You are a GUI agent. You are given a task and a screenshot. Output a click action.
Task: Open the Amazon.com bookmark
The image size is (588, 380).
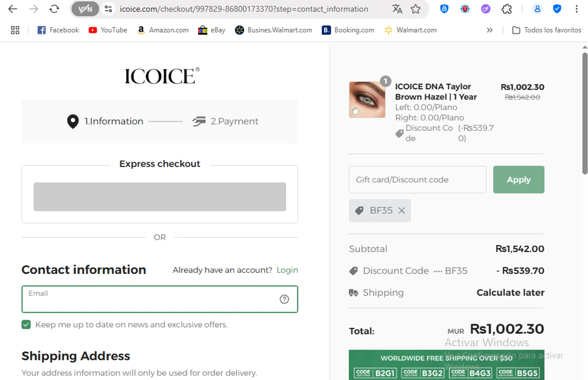pos(163,30)
